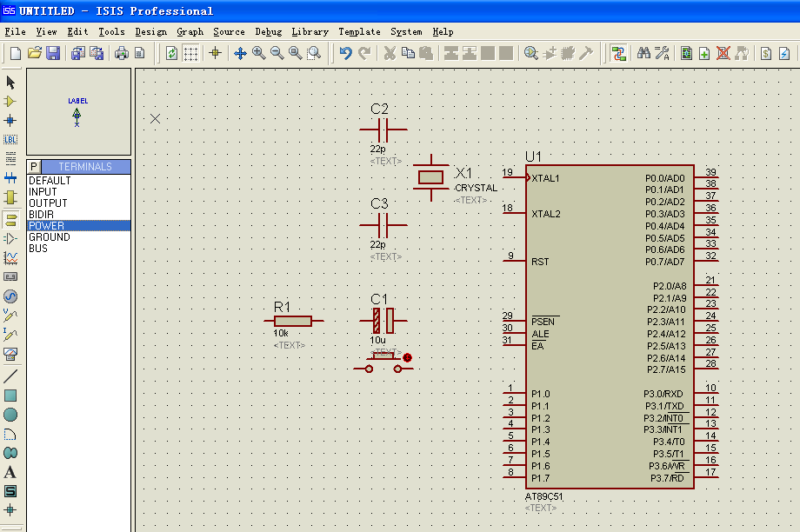Click the Undo arrow icon
The image size is (800, 532).
pyautogui.click(x=345, y=53)
